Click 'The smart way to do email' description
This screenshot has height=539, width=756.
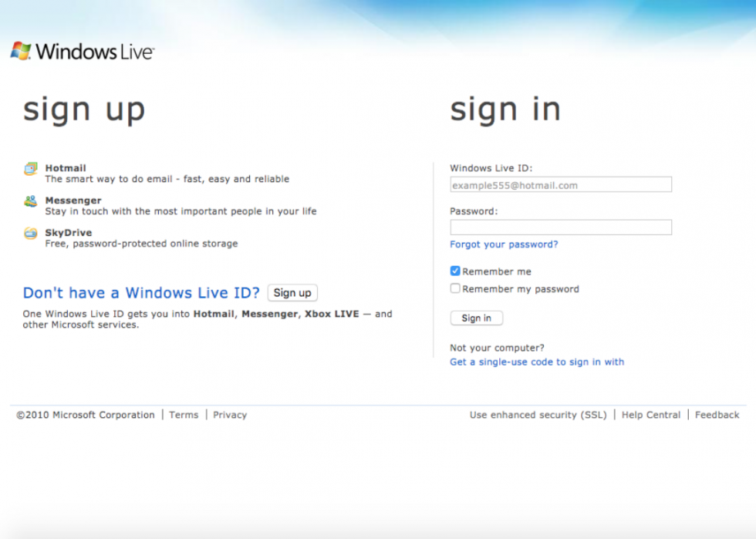167,179
